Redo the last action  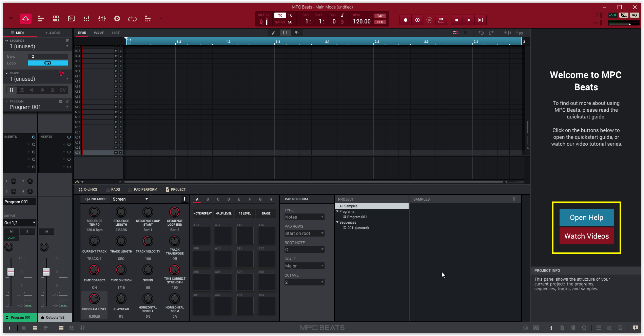click(x=491, y=33)
